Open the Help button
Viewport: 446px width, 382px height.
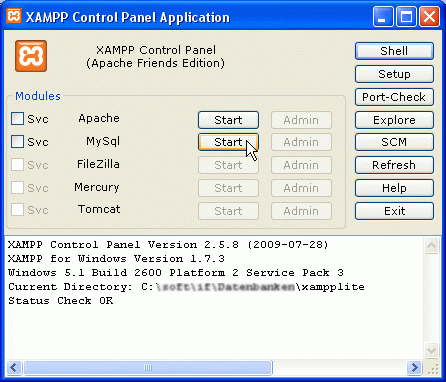(394, 188)
